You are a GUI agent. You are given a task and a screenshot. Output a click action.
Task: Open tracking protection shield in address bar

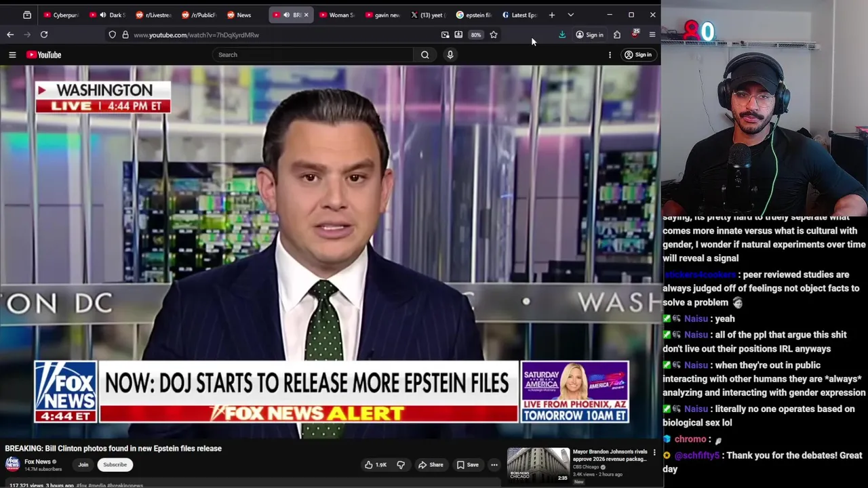coord(113,35)
